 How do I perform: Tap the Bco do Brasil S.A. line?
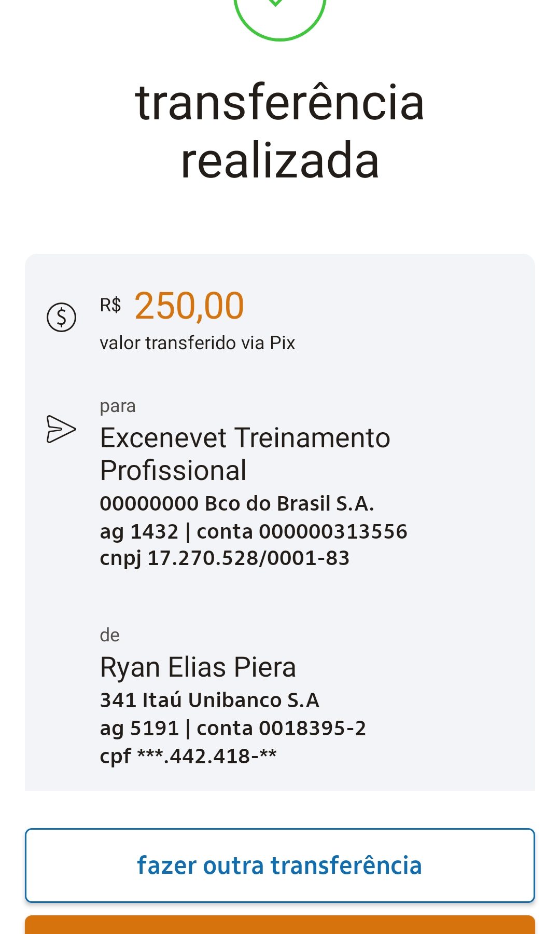point(237,504)
